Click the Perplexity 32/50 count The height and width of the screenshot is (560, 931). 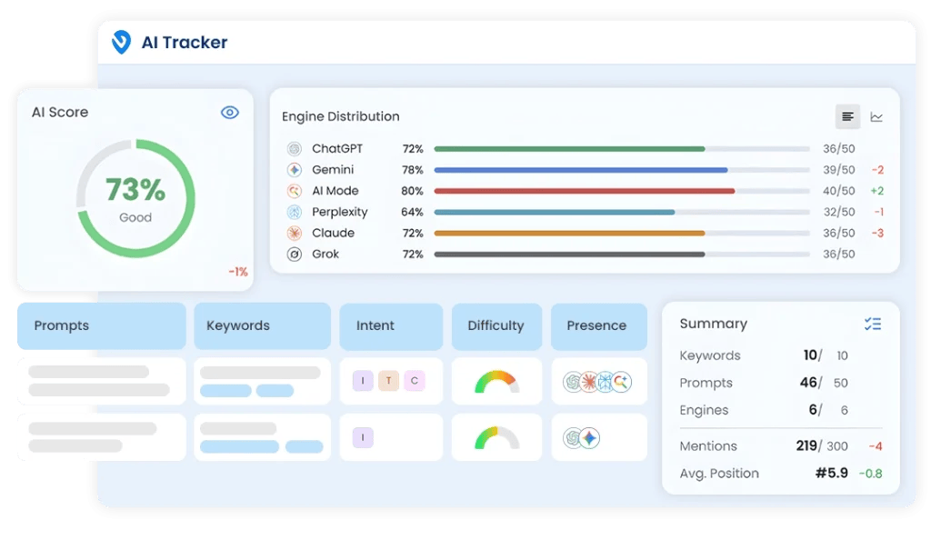[838, 212]
